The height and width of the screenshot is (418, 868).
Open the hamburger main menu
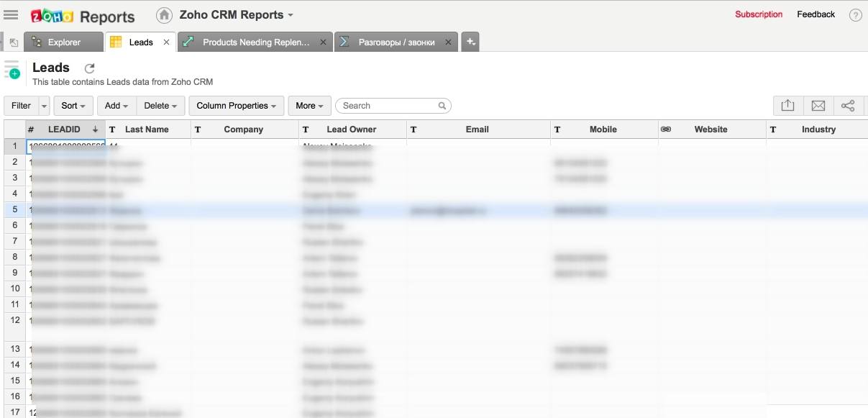[x=11, y=14]
